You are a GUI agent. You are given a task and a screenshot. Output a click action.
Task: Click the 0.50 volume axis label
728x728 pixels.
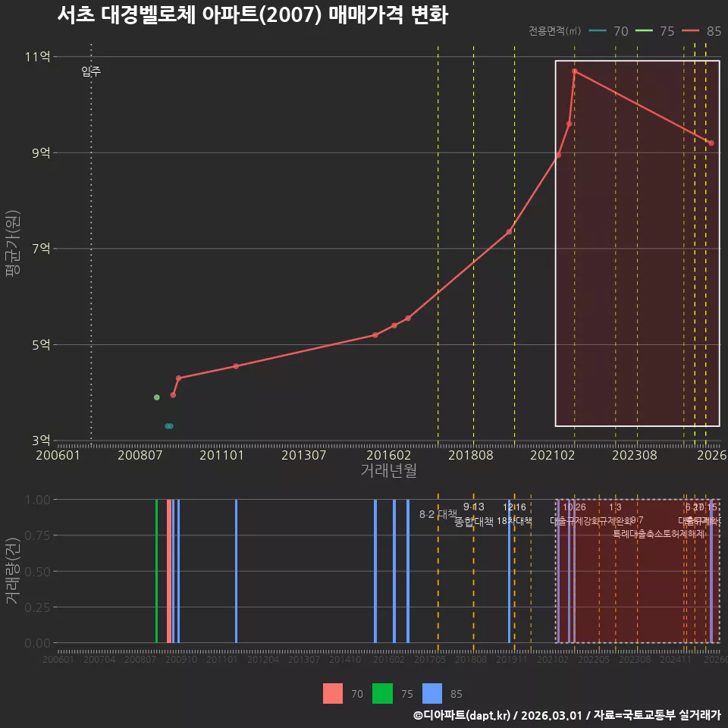(38, 572)
